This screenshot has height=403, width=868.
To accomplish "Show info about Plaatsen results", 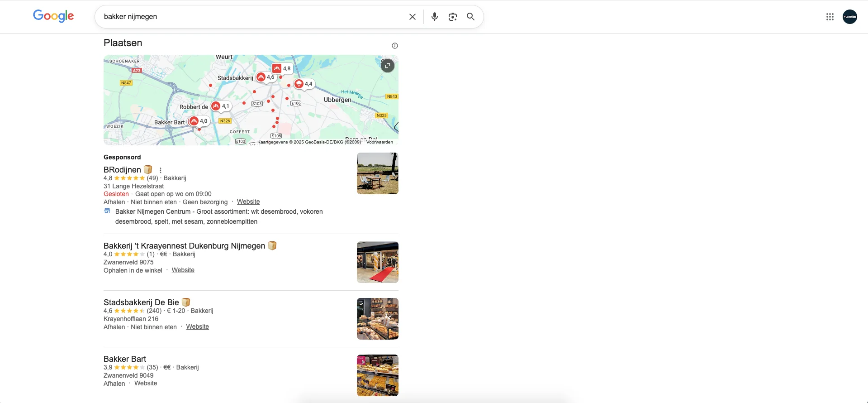I will 394,46.
